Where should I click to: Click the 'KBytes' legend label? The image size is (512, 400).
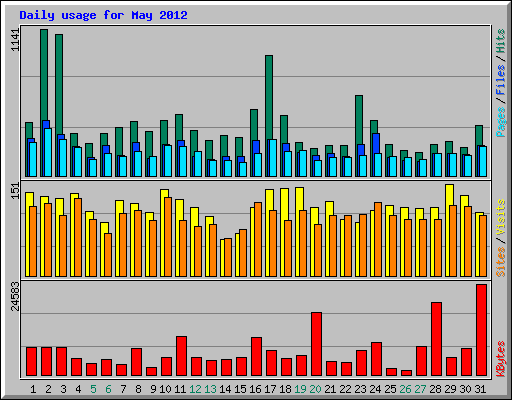[500, 359]
